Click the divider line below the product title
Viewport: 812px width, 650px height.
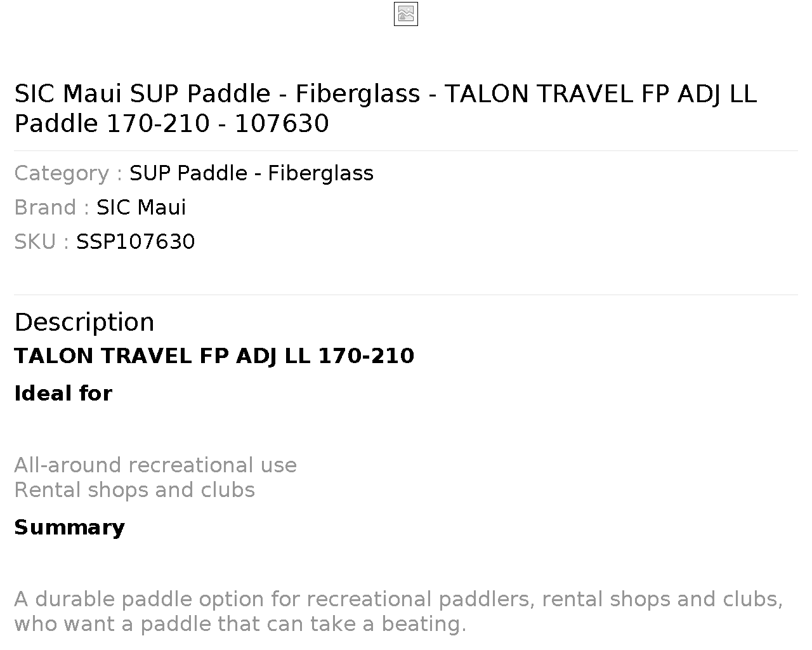point(406,151)
